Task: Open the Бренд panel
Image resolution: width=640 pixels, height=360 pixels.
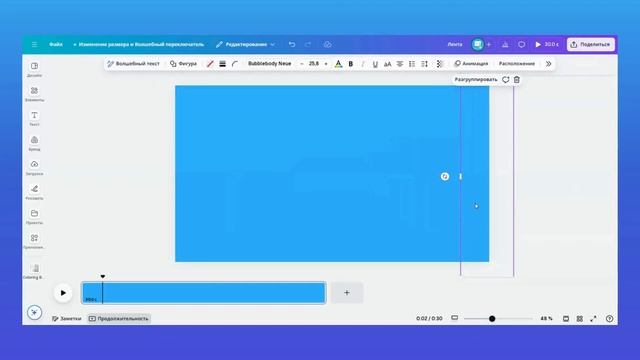Action: coord(34,143)
